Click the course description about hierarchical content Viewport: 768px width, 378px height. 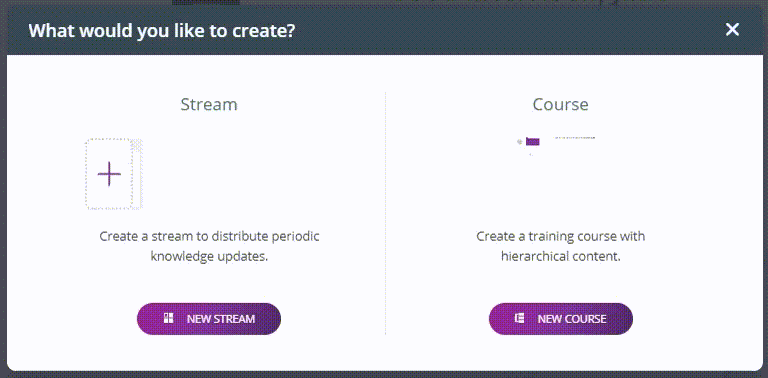point(561,246)
